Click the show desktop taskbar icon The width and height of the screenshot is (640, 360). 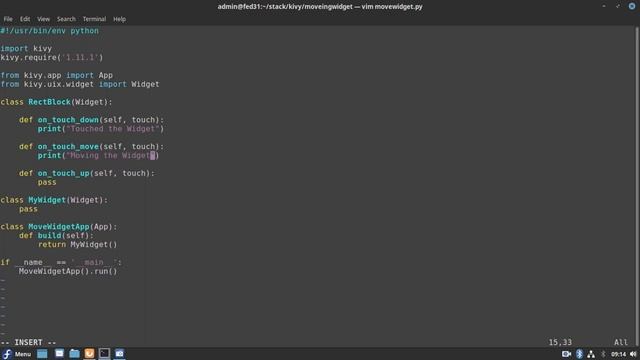click(42, 354)
